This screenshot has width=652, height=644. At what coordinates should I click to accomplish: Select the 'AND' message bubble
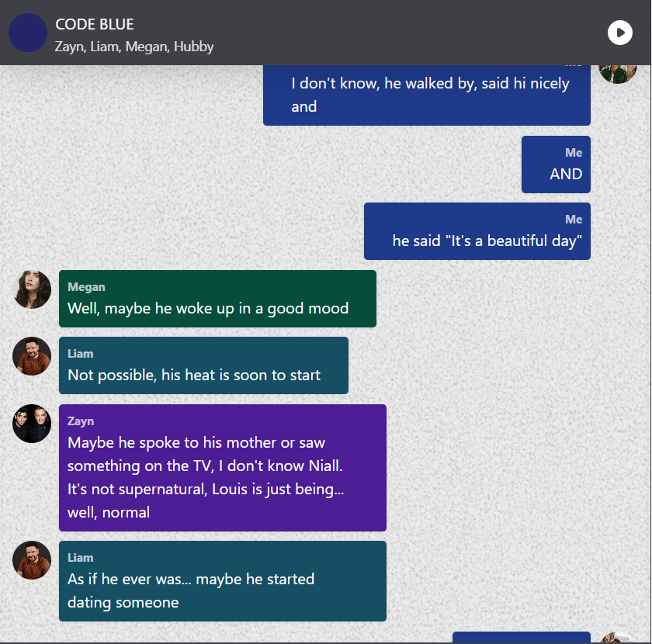point(556,164)
